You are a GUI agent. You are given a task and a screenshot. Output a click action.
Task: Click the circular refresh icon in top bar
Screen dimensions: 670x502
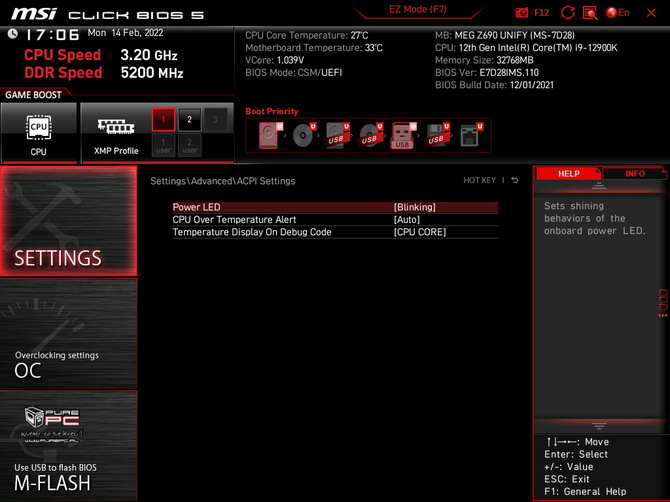click(x=568, y=13)
